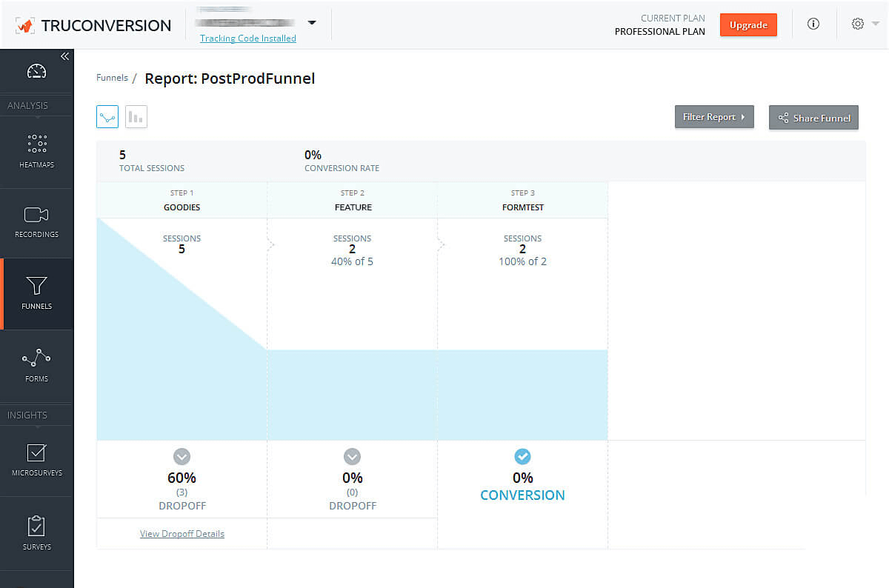Collapse the left sidebar with double chevron

pos(64,56)
